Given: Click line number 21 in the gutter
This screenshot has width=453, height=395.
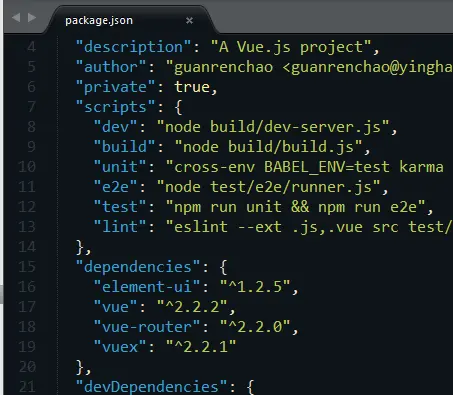Looking at the screenshot, I should click(x=27, y=387).
